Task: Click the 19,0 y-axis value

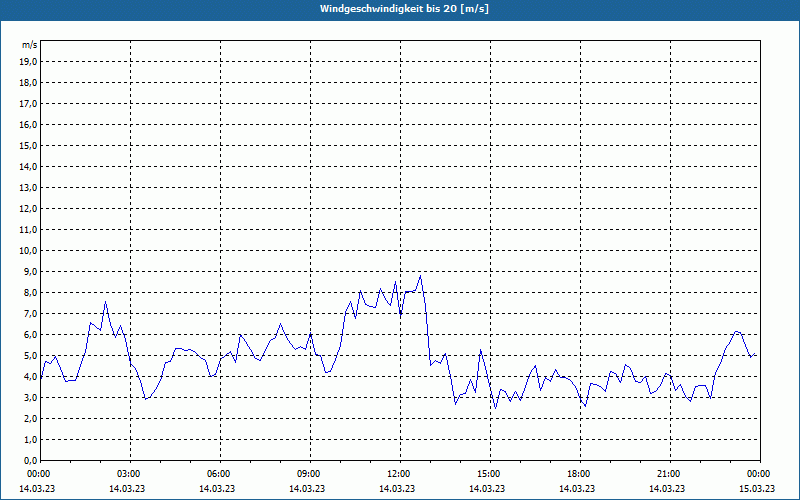Action: (x=29, y=62)
